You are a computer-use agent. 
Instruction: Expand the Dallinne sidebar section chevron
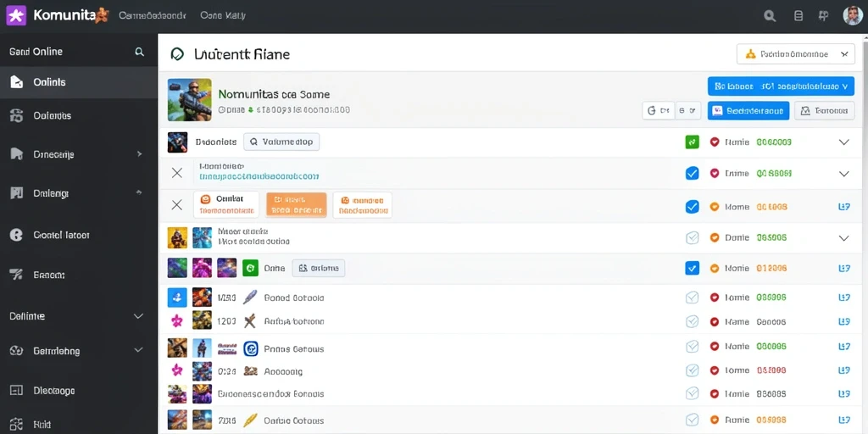point(138,316)
